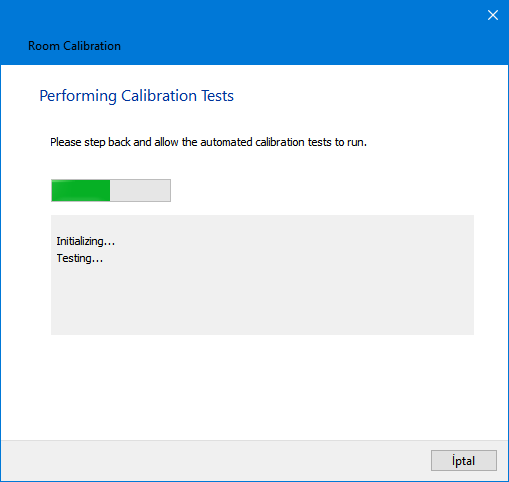509x482 pixels.
Task: Click the "Room Calibration" window title
Action: 74,46
